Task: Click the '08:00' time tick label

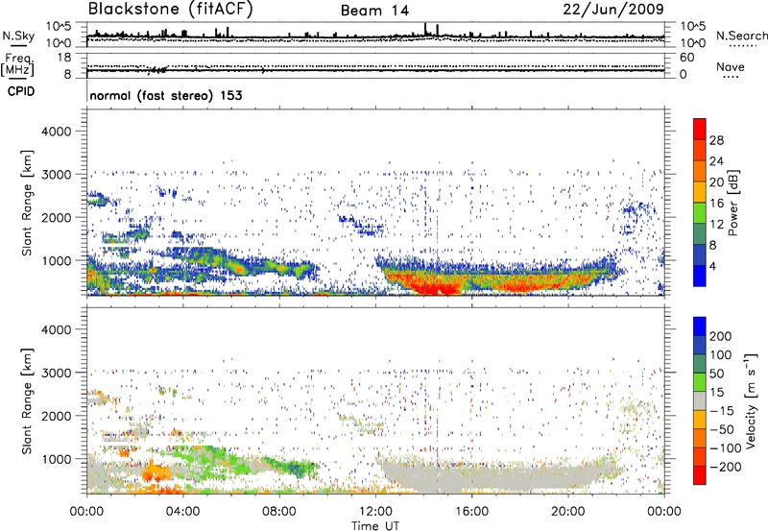Action: [x=279, y=512]
